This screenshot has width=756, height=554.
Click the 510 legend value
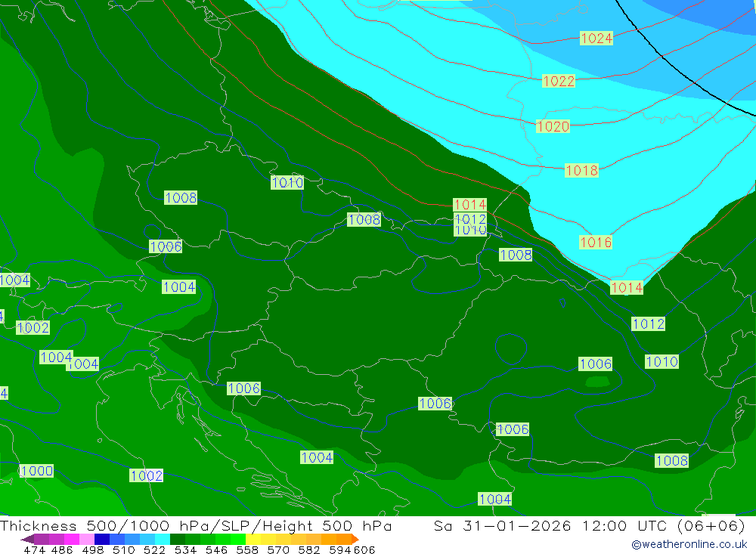(123, 549)
